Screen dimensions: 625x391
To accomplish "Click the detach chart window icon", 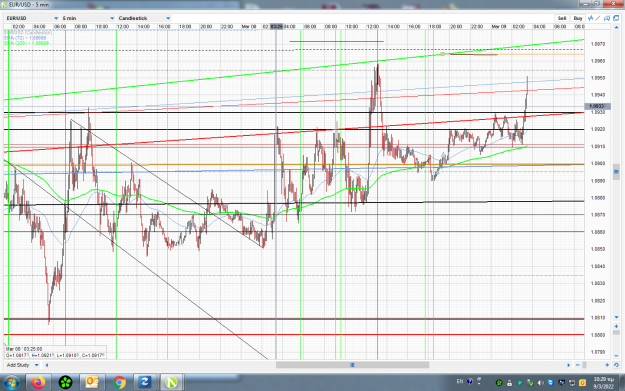I will [616, 18].
